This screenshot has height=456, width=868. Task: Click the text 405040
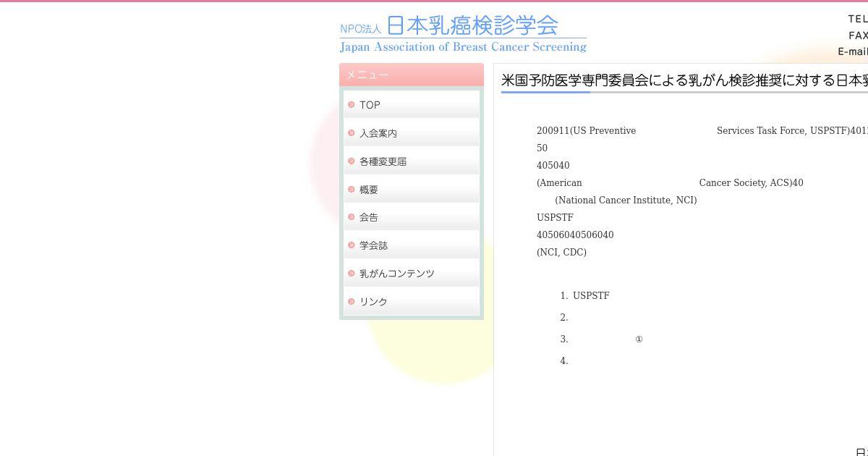tap(553, 166)
